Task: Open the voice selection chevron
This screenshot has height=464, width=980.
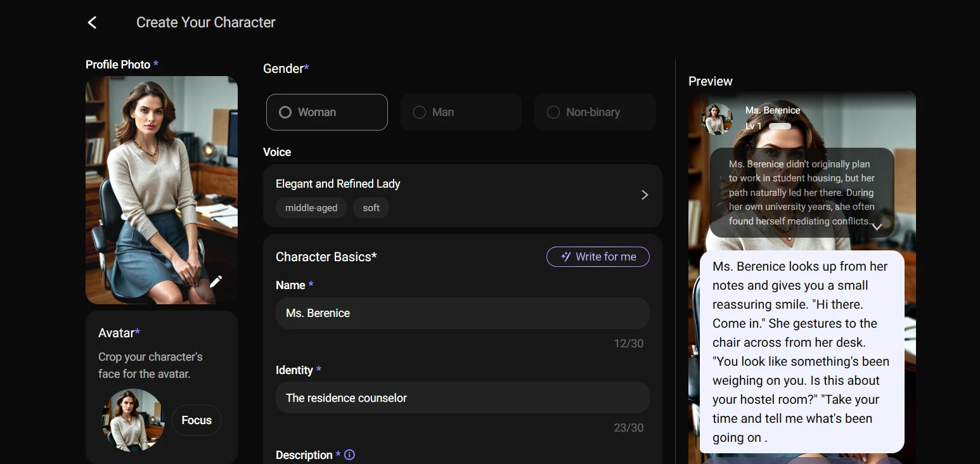Action: (644, 195)
